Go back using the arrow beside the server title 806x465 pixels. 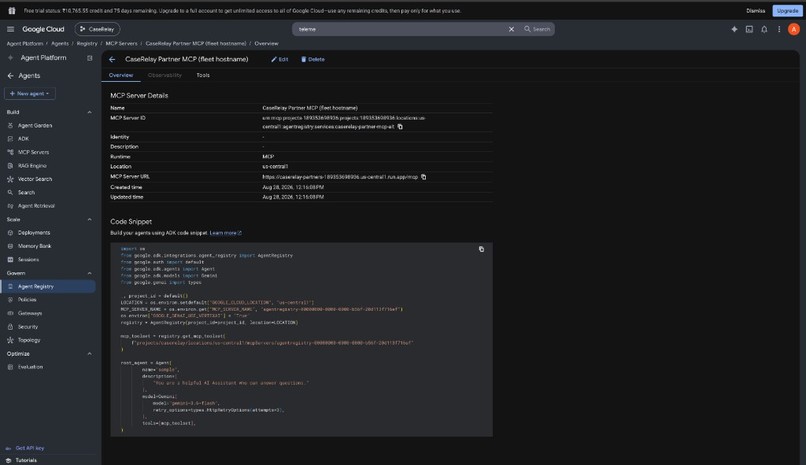pyautogui.click(x=112, y=60)
